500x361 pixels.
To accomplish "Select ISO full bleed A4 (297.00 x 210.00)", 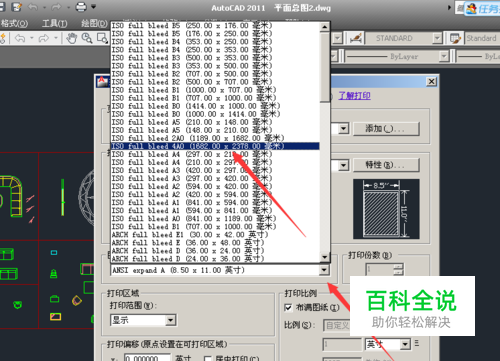I will [215, 154].
